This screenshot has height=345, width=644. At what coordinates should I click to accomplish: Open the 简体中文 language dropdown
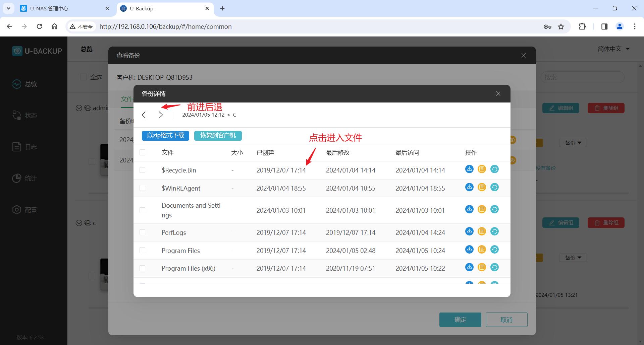pos(613,49)
